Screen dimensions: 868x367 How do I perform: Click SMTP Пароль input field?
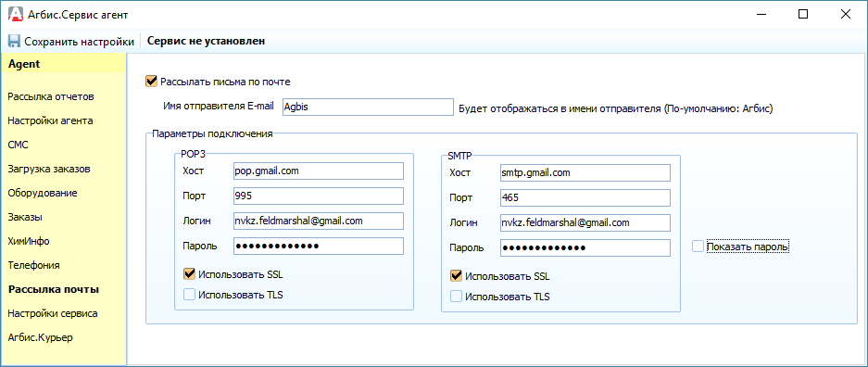(x=585, y=247)
